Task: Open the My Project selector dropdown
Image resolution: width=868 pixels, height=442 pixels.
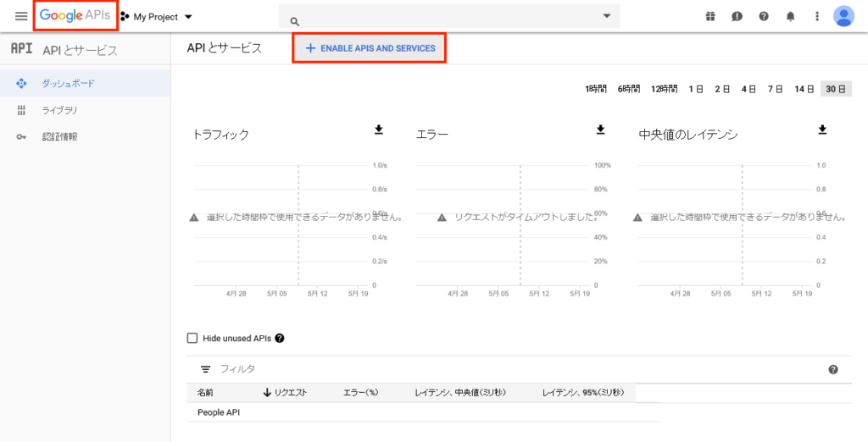Action: coord(157,17)
